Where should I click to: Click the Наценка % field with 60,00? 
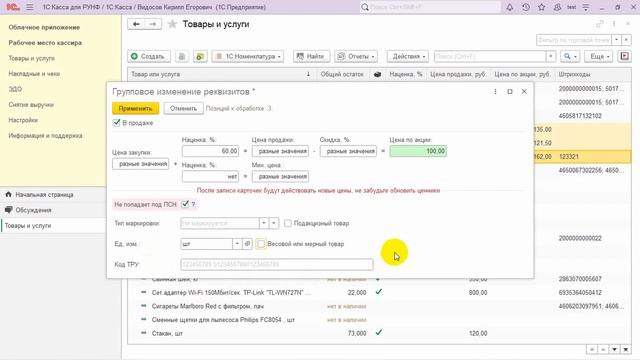tap(210, 151)
